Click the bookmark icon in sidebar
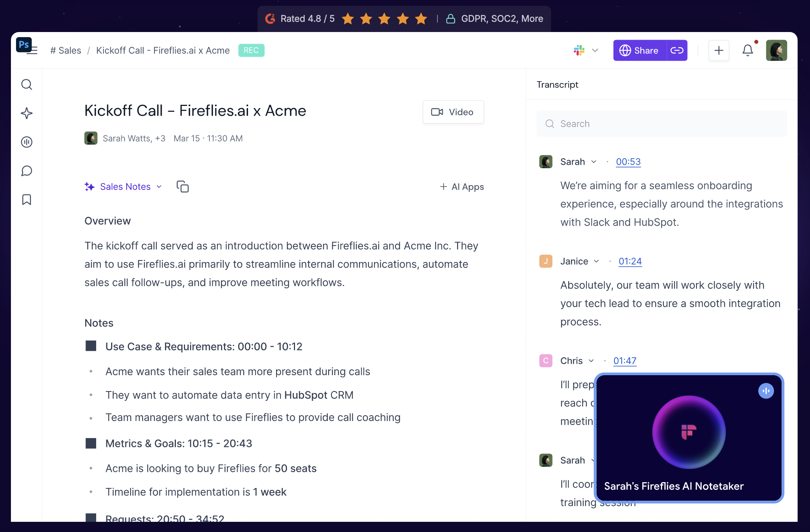 [x=27, y=199]
